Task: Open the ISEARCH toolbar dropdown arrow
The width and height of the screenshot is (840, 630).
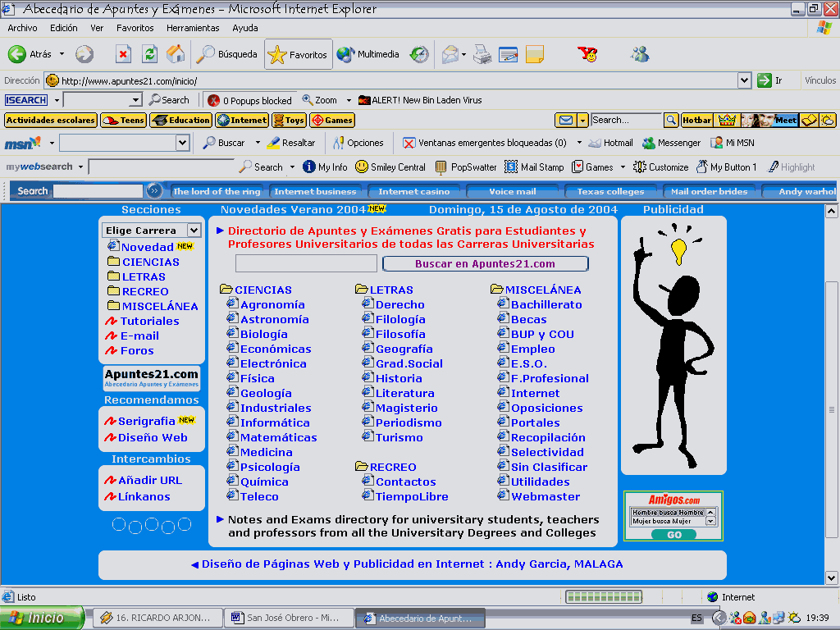Action: (x=57, y=100)
